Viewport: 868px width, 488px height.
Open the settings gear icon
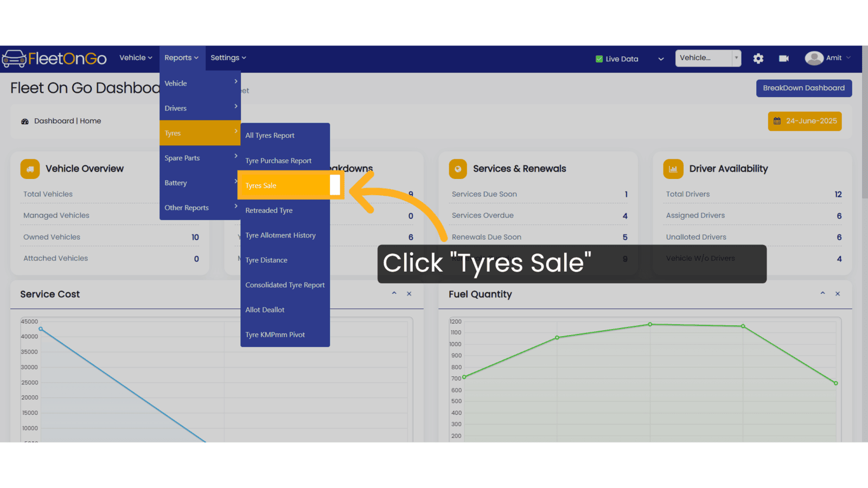coord(758,59)
